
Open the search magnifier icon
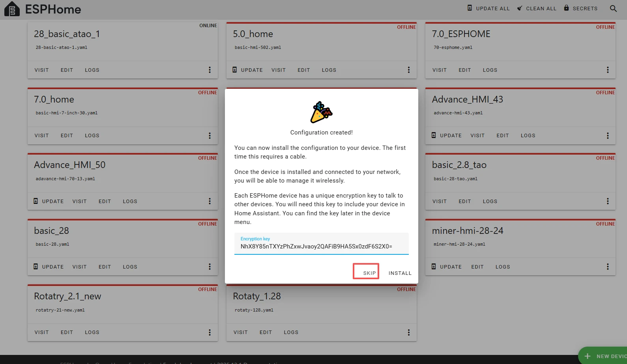613,8
